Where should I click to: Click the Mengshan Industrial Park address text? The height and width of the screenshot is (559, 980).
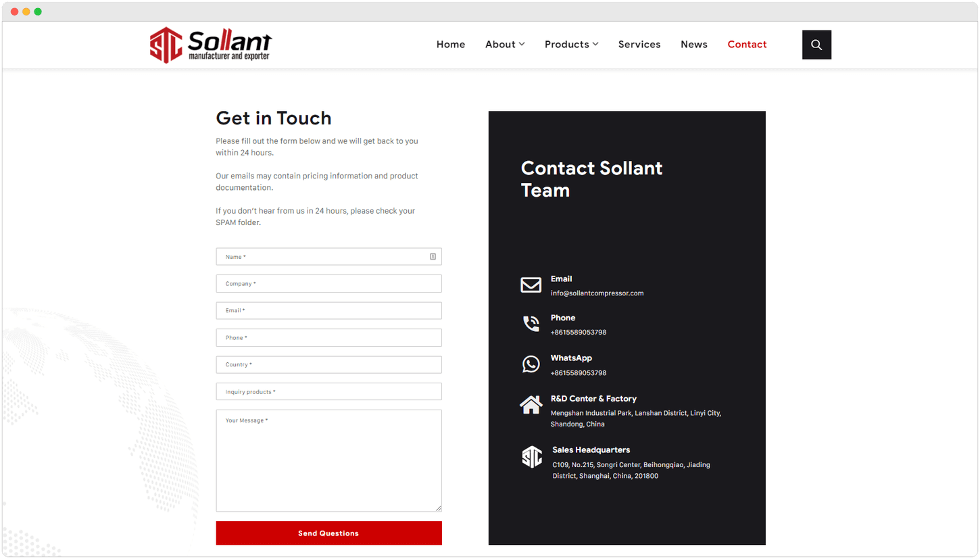click(636, 418)
